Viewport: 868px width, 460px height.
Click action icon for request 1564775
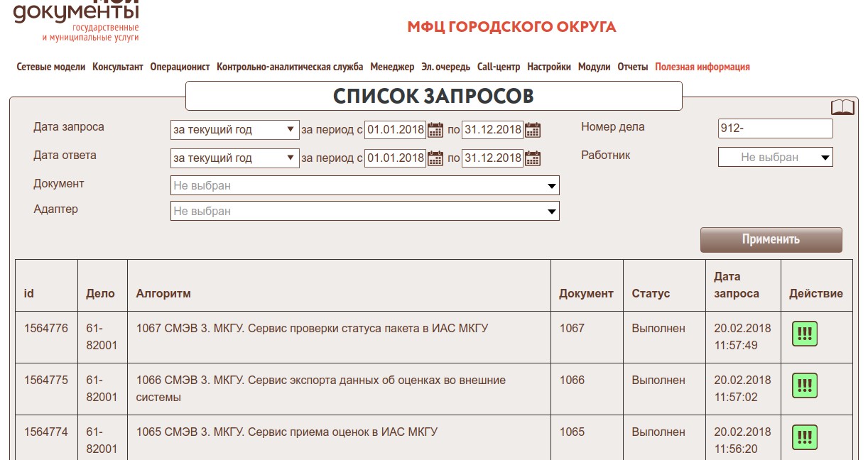[x=805, y=386]
